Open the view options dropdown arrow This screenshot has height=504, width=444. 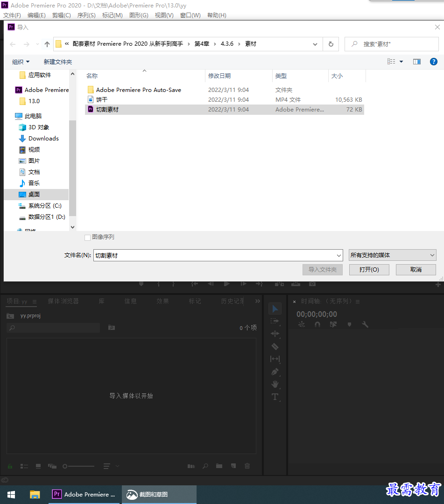coord(401,62)
